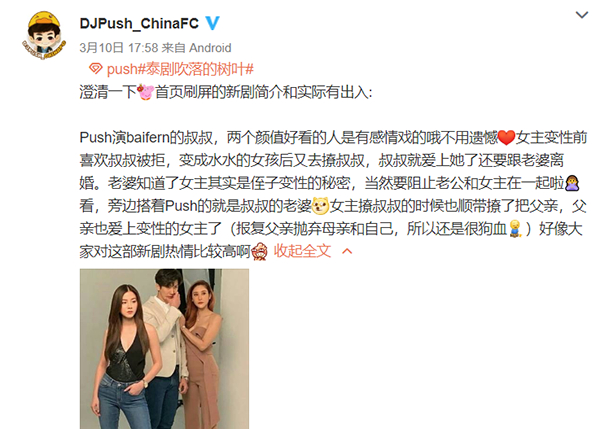This screenshot has width=600, height=429.
Task: Open the attached photo of three people
Action: click(x=164, y=349)
